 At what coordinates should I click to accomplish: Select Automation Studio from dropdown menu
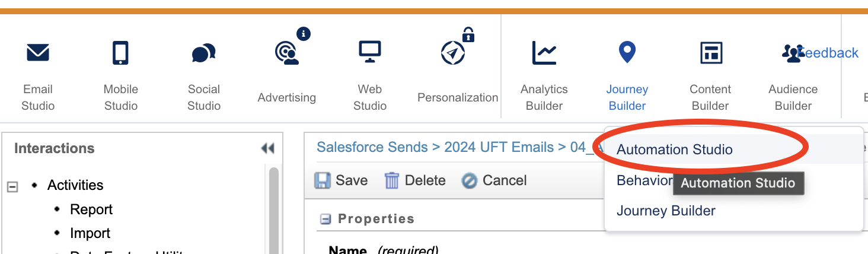675,150
